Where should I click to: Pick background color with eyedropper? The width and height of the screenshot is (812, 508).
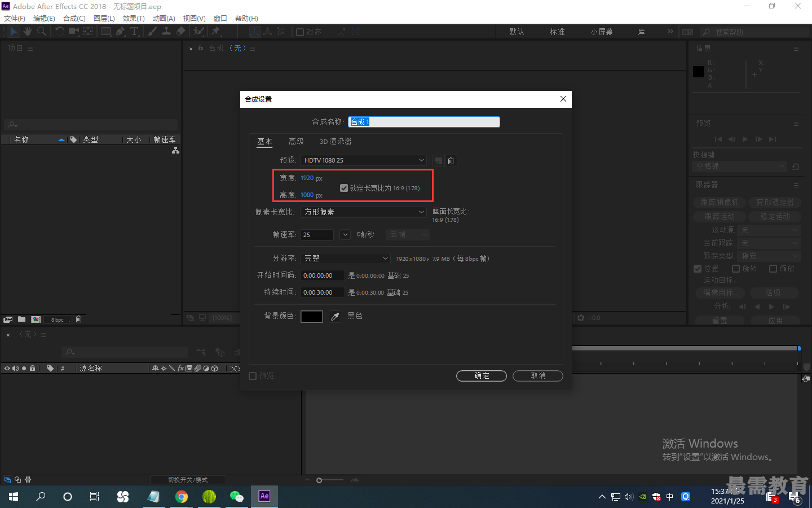tap(335, 317)
